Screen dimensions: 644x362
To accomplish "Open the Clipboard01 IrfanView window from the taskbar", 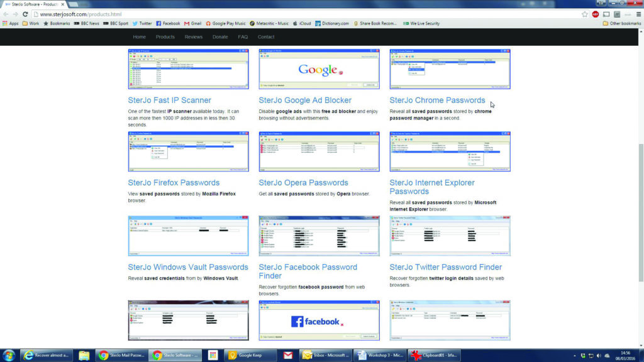I will coord(435,355).
